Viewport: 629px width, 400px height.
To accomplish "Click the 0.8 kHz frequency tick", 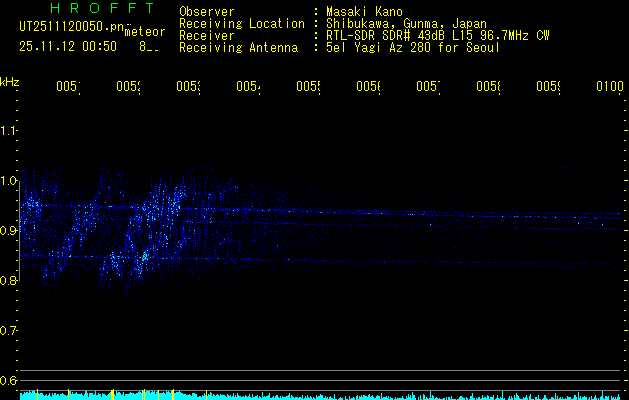I will coord(9,281).
